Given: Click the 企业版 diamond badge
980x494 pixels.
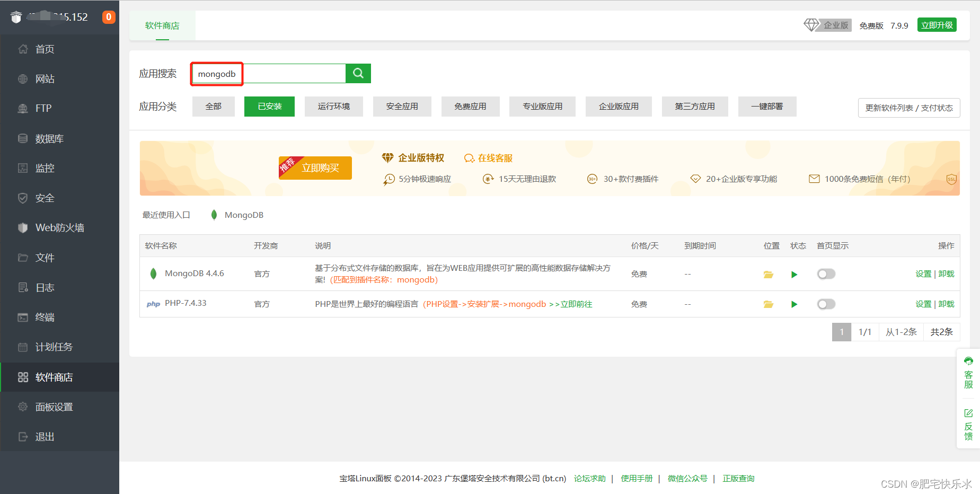Looking at the screenshot, I should (x=827, y=25).
